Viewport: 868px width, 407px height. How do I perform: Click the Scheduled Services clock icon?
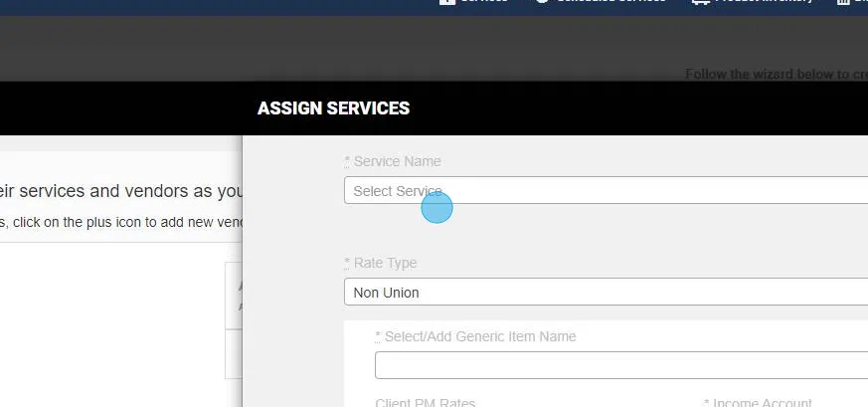click(543, 2)
